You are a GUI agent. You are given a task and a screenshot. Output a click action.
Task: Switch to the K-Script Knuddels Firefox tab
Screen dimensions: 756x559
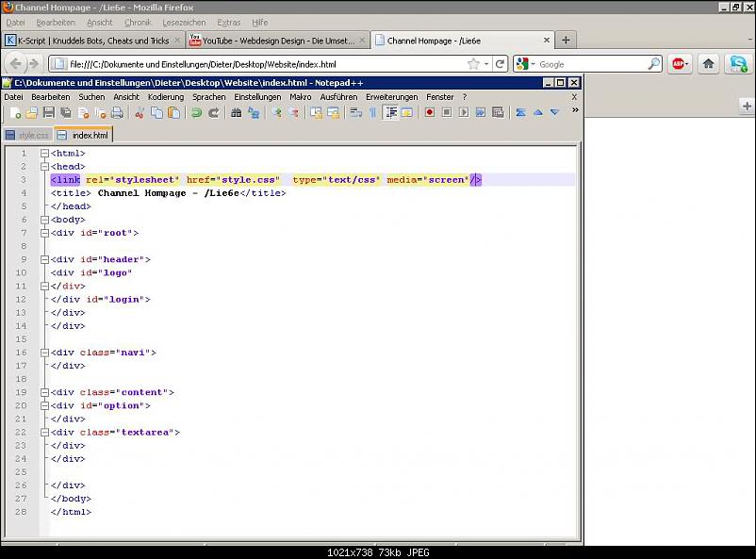93,41
